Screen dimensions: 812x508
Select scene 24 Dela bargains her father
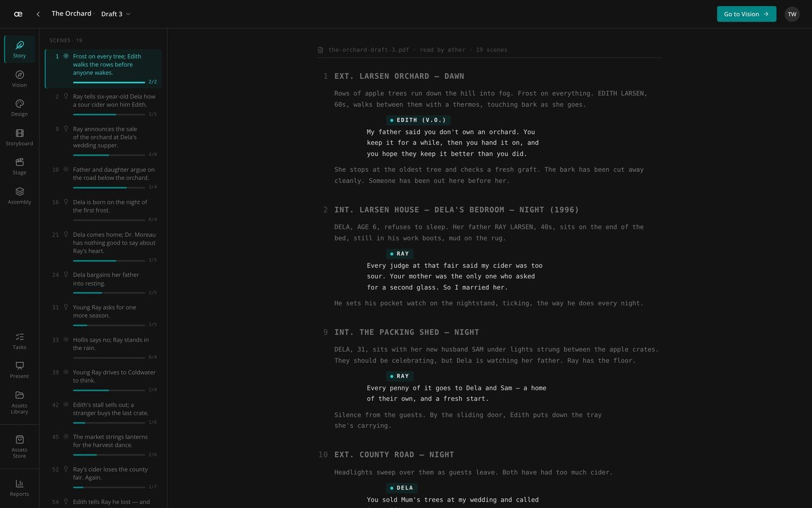pyautogui.click(x=103, y=283)
